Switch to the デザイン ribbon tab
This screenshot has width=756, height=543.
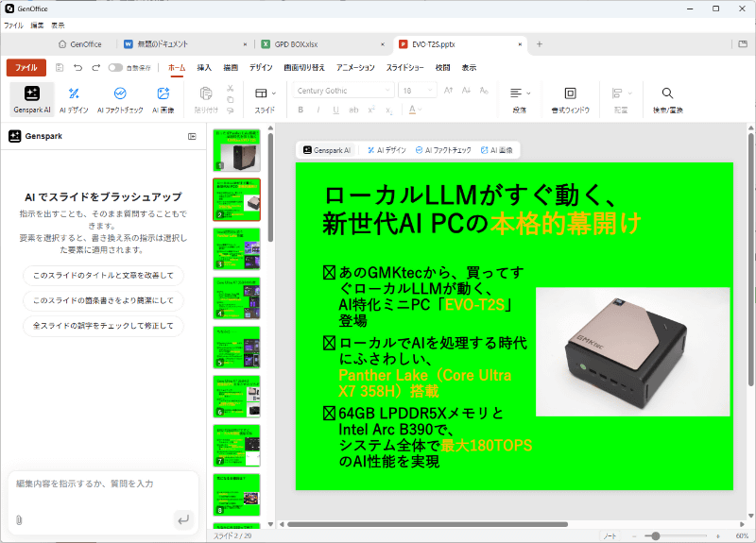(261, 67)
